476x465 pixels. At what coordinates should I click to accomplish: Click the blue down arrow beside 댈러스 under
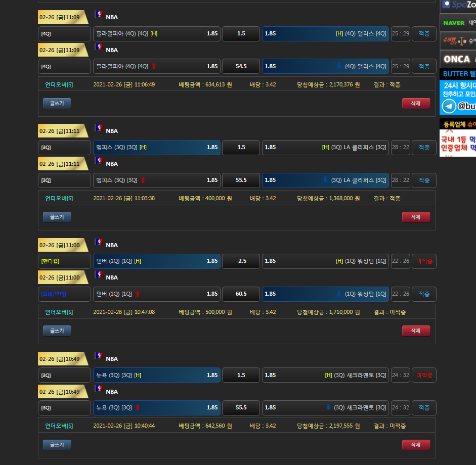(339, 66)
